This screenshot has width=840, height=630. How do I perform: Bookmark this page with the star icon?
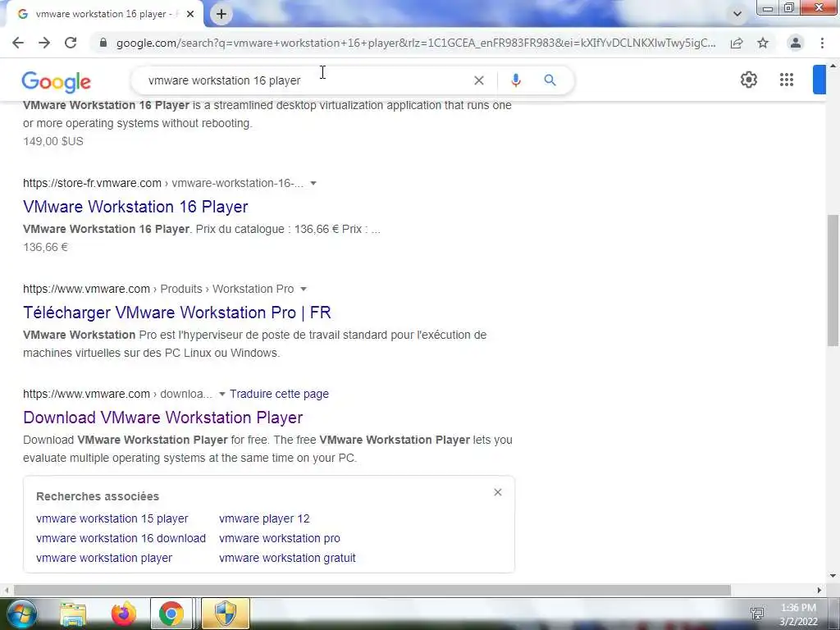tap(763, 43)
